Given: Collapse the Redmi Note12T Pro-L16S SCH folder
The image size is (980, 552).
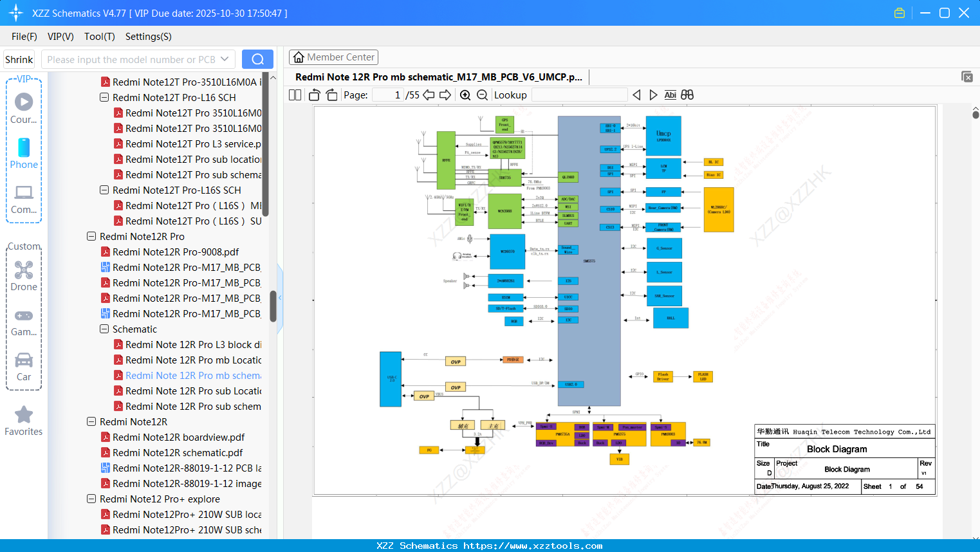Looking at the screenshot, I should click(104, 190).
